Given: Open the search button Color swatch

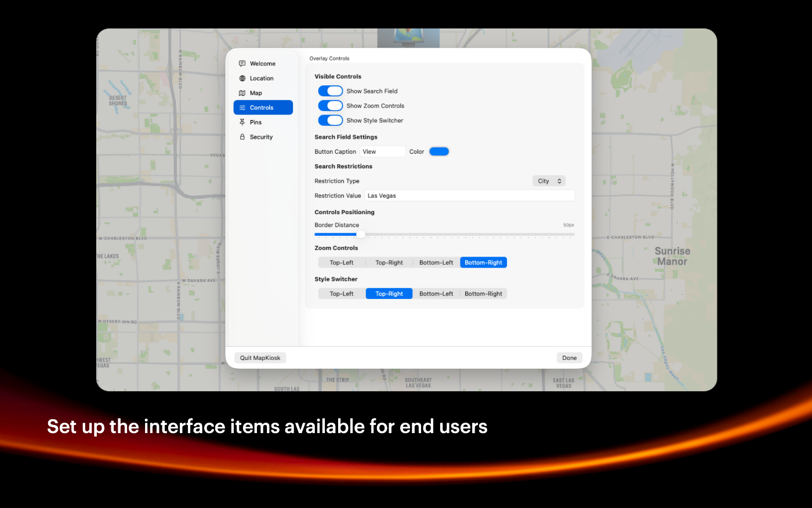Looking at the screenshot, I should tap(439, 152).
